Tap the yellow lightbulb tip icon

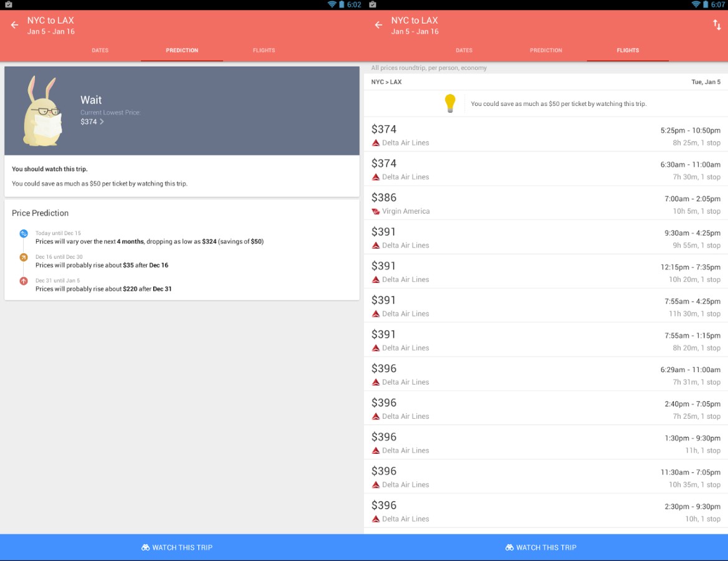point(450,103)
